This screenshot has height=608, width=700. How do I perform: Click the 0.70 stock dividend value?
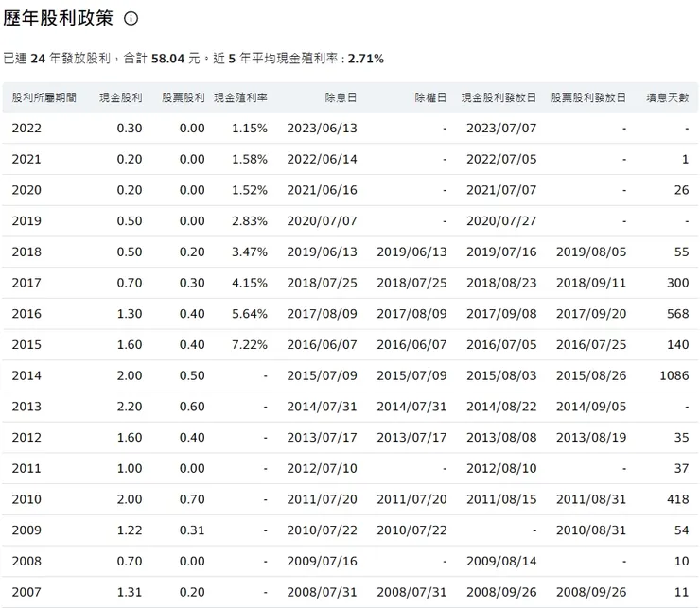192,499
